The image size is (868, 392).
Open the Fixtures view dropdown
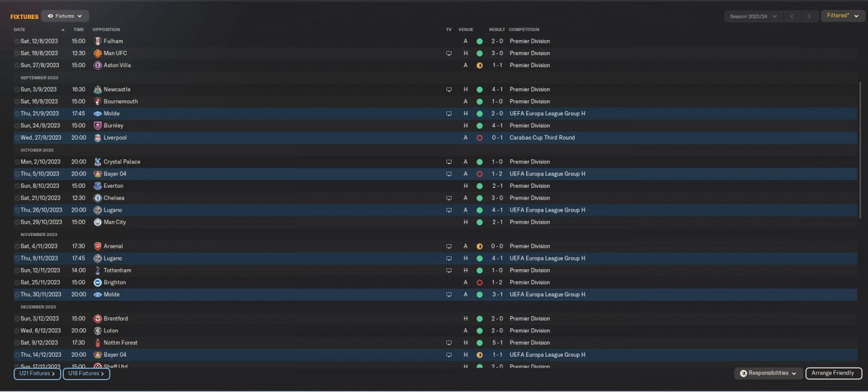pos(65,16)
